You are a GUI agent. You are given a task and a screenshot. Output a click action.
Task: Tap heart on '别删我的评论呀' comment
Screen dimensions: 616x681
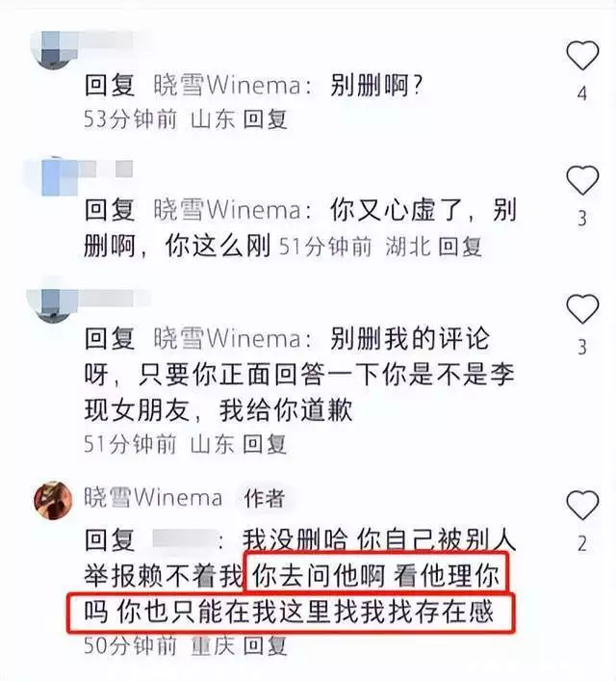click(582, 309)
